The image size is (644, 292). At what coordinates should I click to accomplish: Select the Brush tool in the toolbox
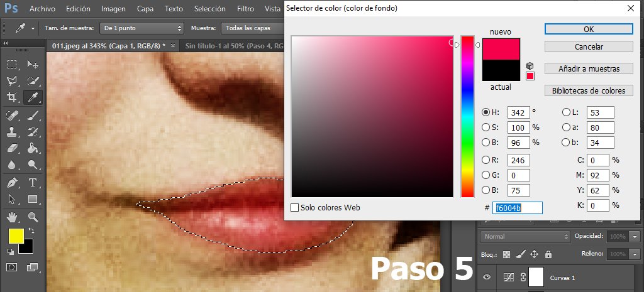[x=33, y=116]
